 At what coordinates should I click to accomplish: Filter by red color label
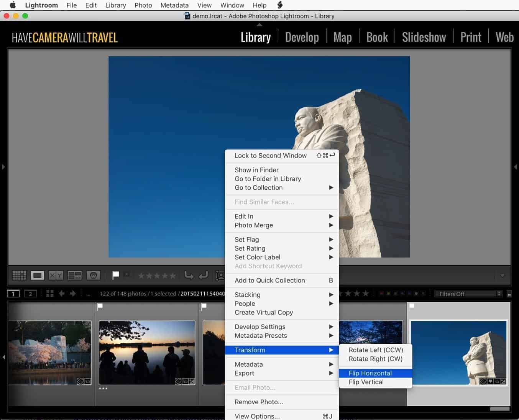point(381,294)
